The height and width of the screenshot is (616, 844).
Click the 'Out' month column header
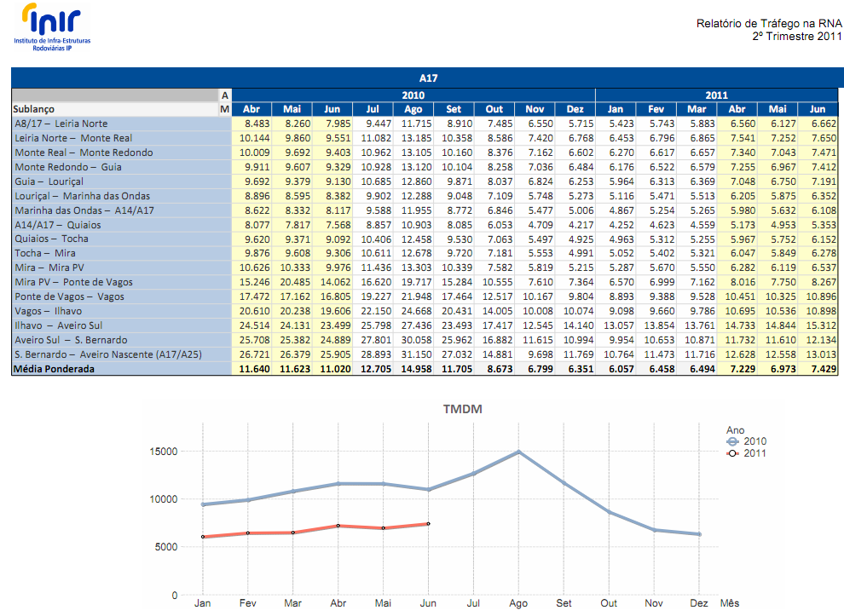click(x=494, y=109)
